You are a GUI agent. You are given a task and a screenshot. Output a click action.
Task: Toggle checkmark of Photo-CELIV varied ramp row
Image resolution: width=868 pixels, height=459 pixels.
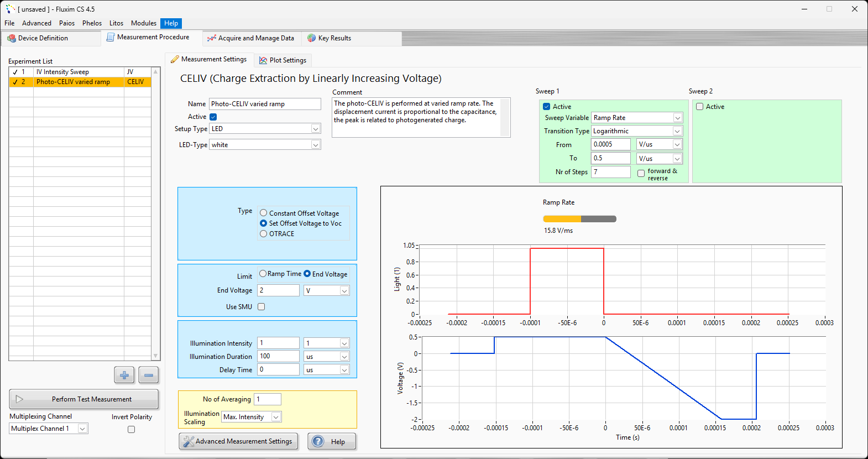[15, 82]
